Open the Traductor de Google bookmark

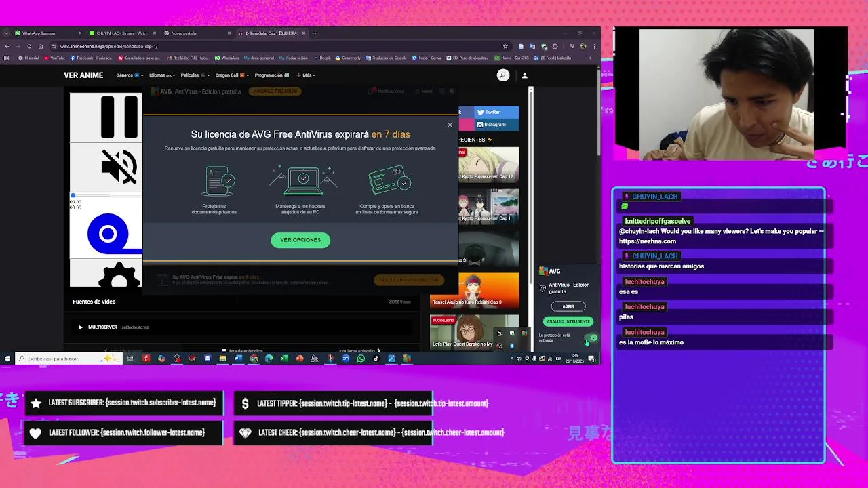pos(387,58)
